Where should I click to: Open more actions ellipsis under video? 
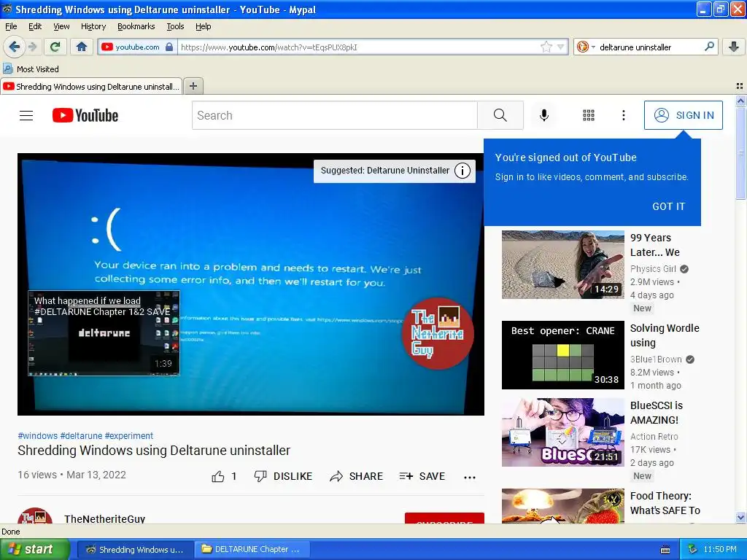(470, 477)
